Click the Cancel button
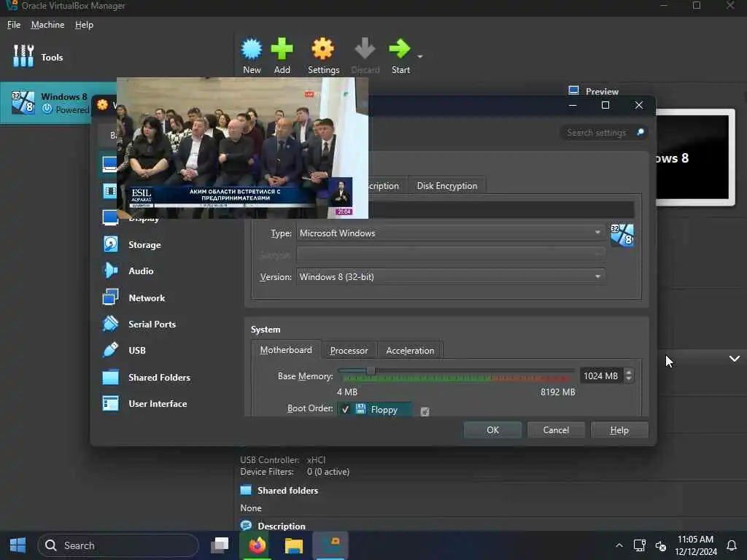Viewport: 747px width, 560px height. pos(556,430)
